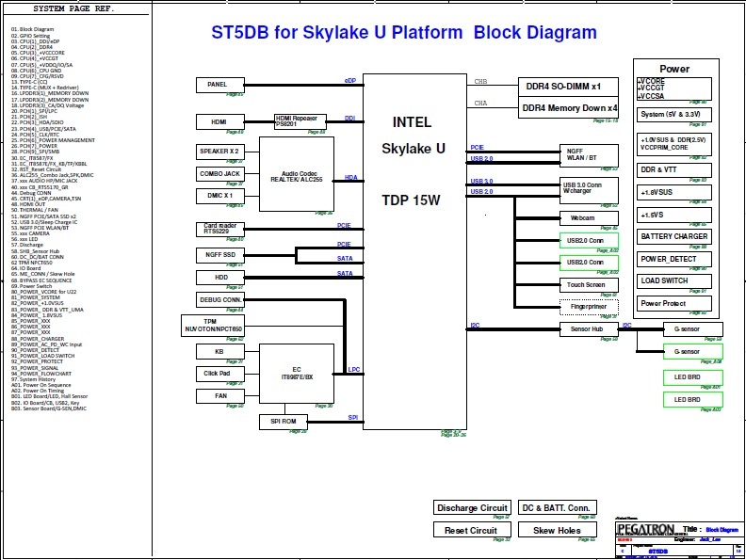
Task: Click the +VCORE +VCCGT +VCCSA power block
Action: coord(674,88)
